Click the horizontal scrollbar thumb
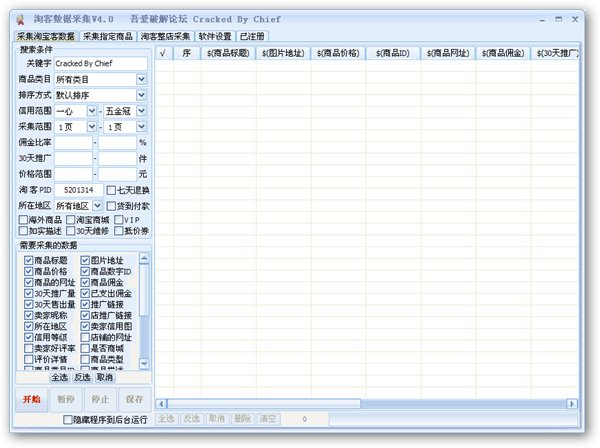600x448 pixels. [264, 404]
